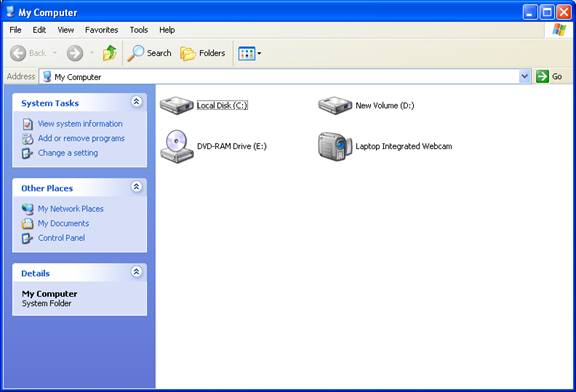This screenshot has height=392, width=576.
Task: Click the Add or remove programs icon
Action: coord(28,139)
